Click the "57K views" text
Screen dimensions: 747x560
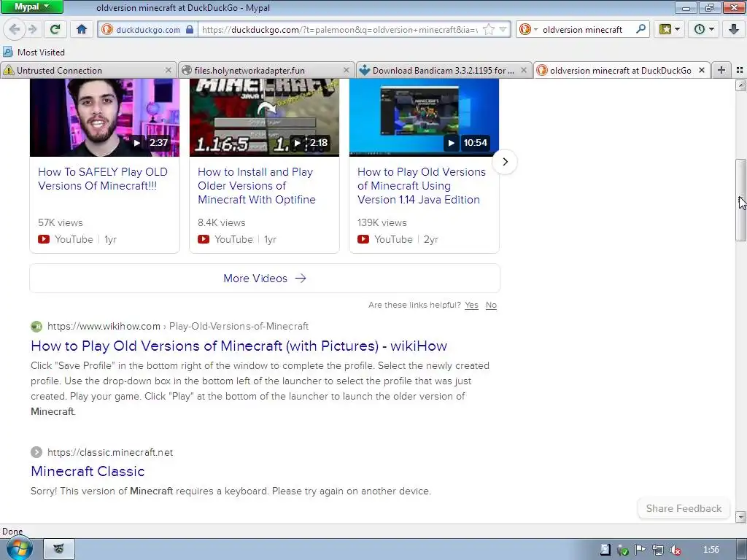point(61,222)
